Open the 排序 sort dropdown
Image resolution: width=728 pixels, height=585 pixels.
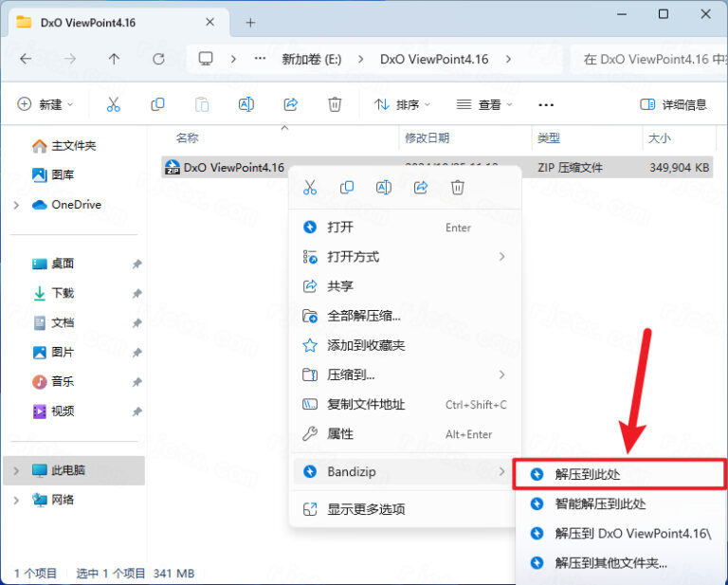(402, 104)
